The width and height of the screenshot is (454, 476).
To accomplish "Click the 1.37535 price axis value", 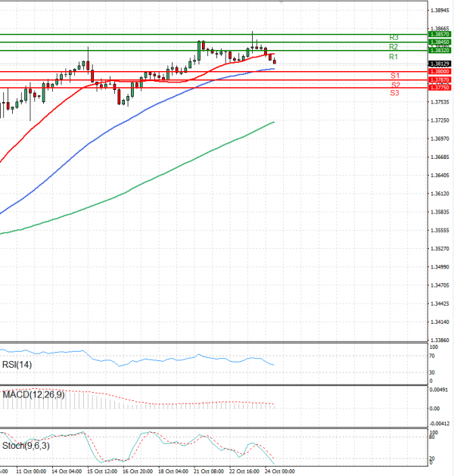I will [x=440, y=102].
